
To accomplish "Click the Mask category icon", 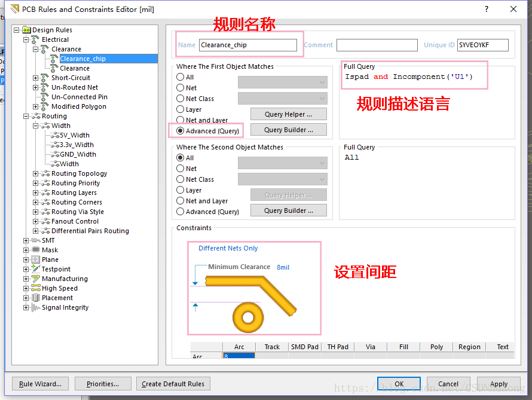I will 36,250.
